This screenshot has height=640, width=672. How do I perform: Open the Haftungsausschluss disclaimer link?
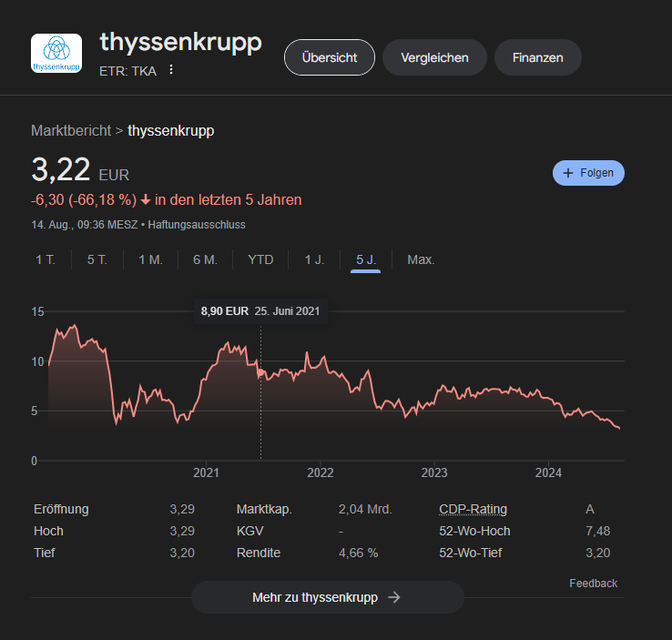coord(197,225)
